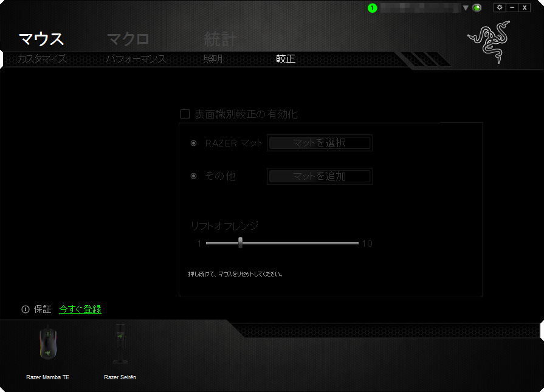This screenshot has height=392, width=544.
Task: Minimize the Razer Synapse window
Action: [x=512, y=7]
